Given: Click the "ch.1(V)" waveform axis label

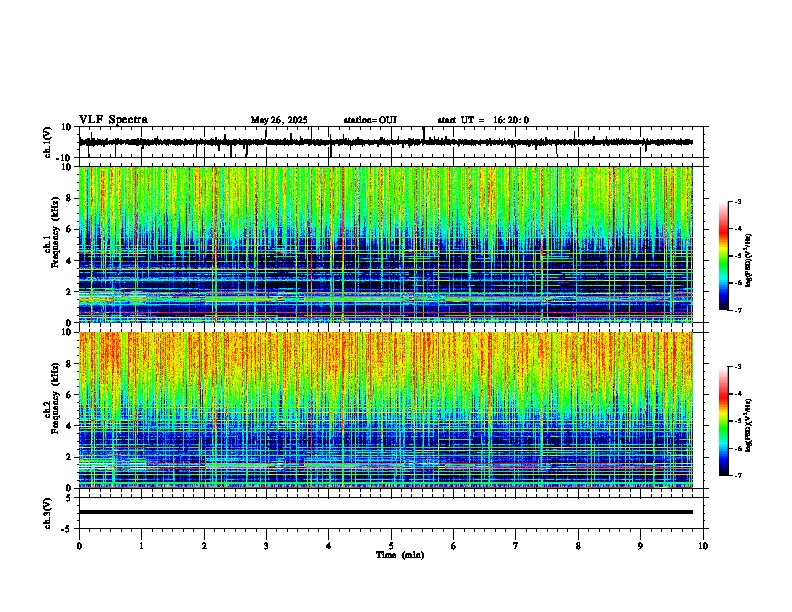Looking at the screenshot, I should point(48,142).
